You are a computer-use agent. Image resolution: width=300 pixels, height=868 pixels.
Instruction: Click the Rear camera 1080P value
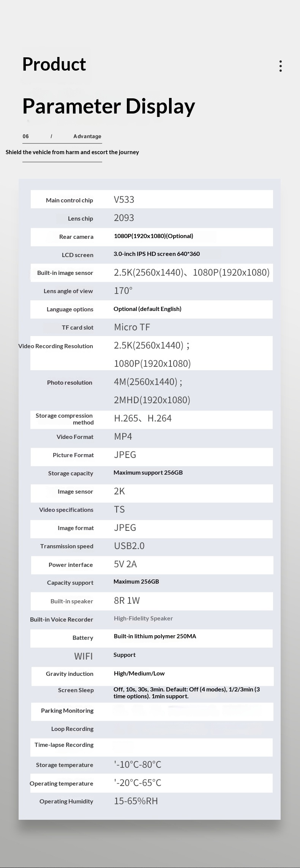click(153, 236)
